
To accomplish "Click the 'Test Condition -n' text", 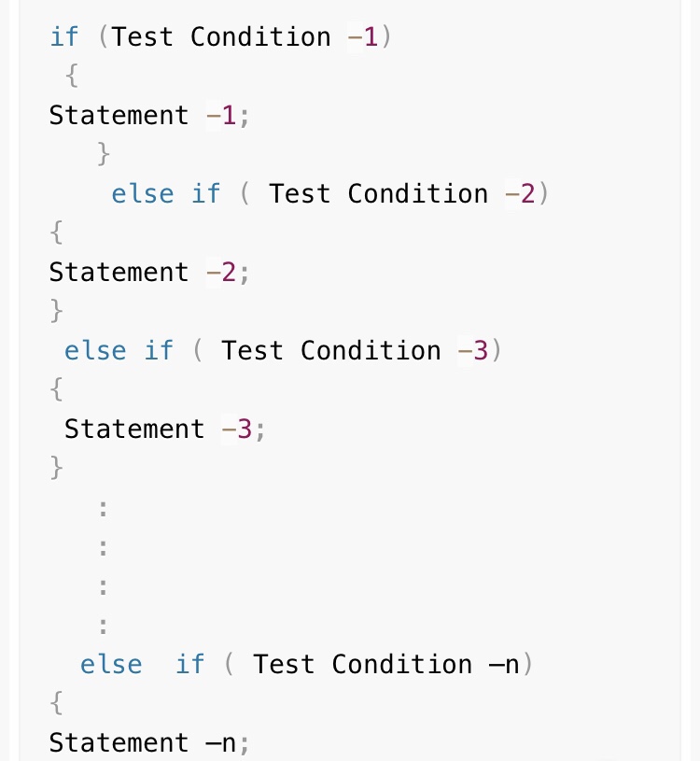I will [x=386, y=665].
